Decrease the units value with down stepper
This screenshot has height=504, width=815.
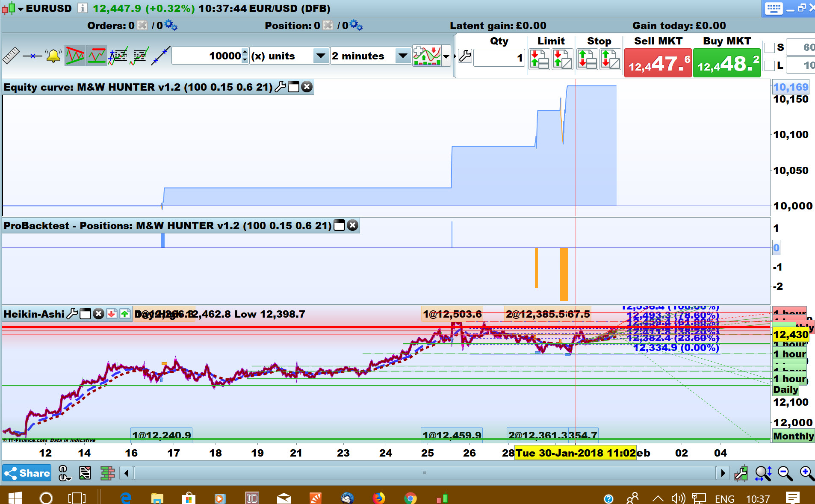(x=245, y=60)
